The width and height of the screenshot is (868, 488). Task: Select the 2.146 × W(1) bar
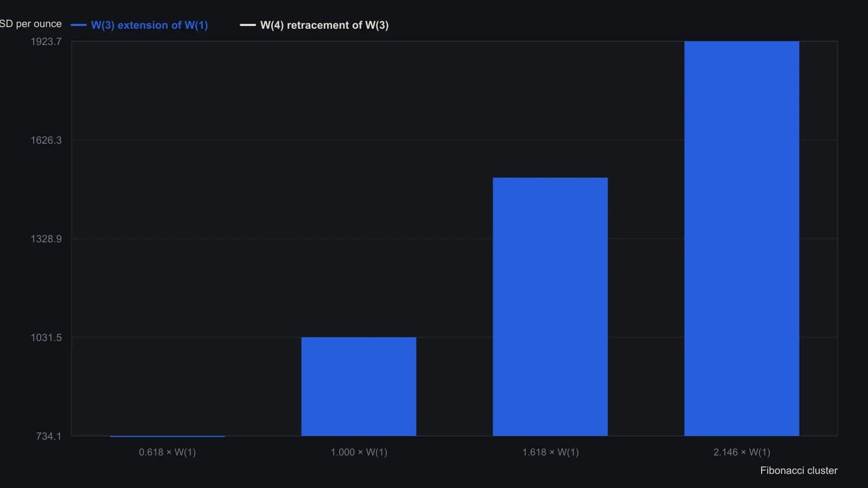(x=742, y=239)
